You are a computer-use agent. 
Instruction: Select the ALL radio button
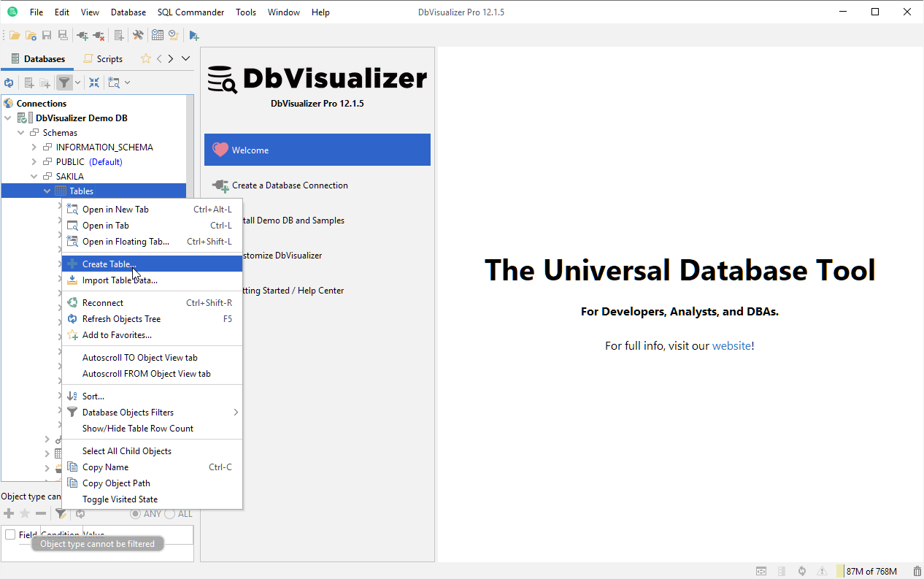coord(170,514)
